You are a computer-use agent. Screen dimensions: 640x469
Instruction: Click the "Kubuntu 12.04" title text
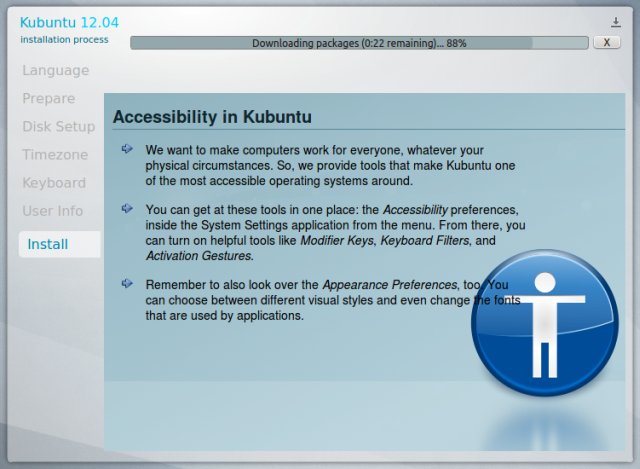click(69, 22)
